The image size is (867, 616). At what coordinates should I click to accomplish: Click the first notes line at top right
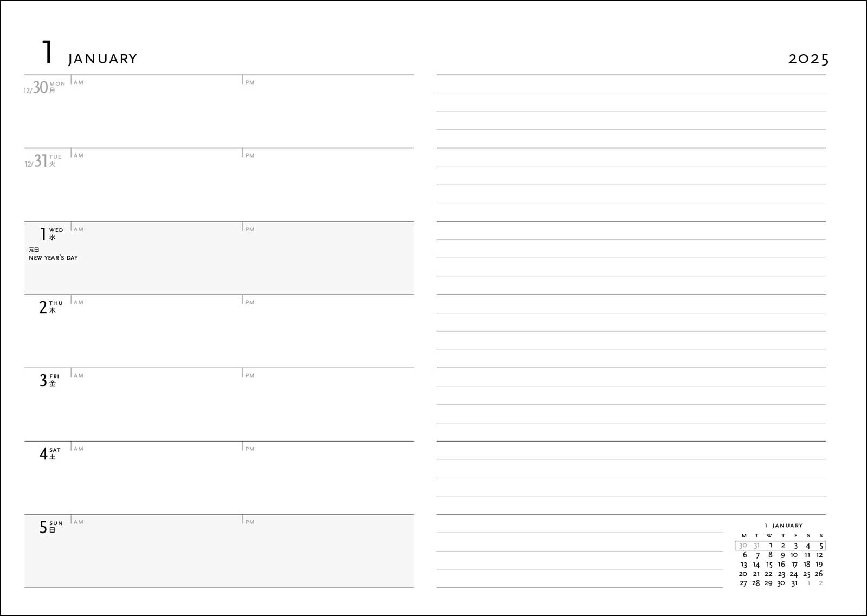(x=631, y=84)
